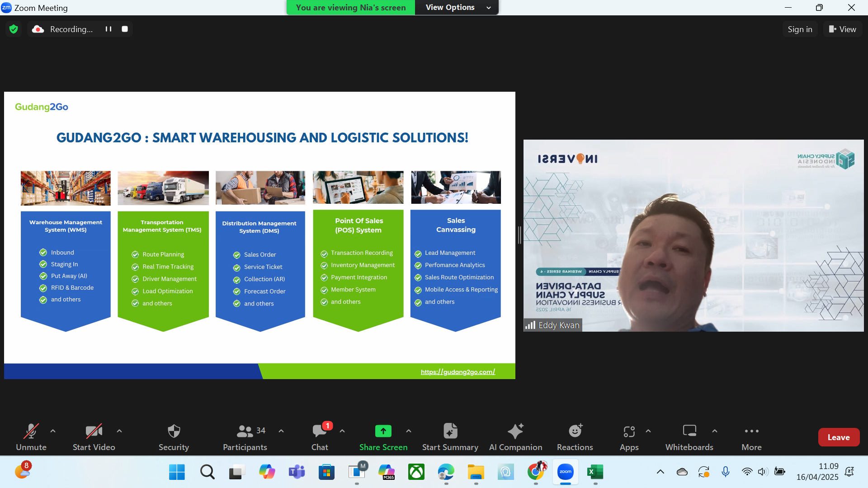Expand the Participants options arrow
This screenshot has height=488, width=868.
point(281,431)
